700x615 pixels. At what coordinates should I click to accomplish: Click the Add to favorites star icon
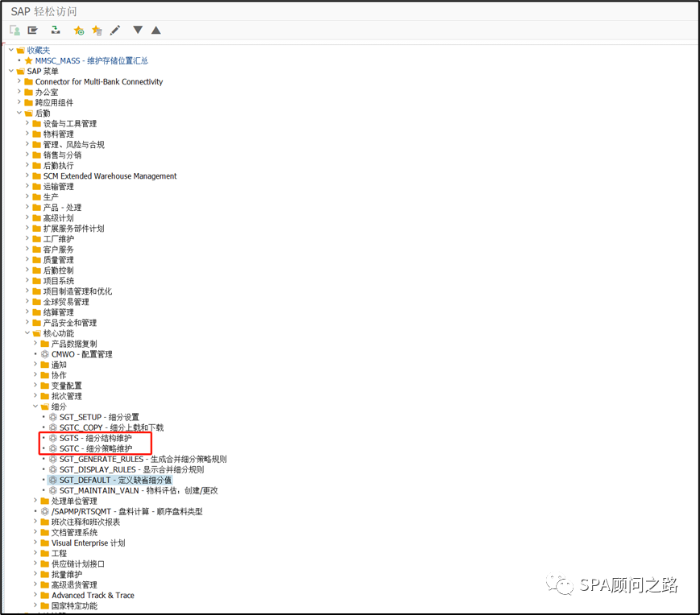point(79,31)
